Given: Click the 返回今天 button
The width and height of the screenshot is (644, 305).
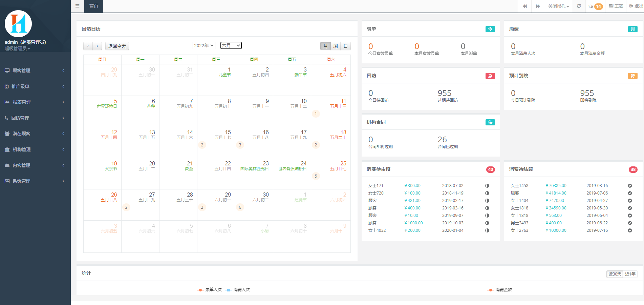Looking at the screenshot, I should pos(117,46).
